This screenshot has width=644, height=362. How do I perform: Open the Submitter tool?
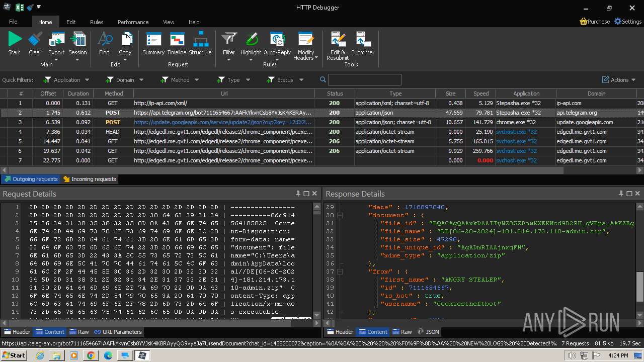click(363, 43)
